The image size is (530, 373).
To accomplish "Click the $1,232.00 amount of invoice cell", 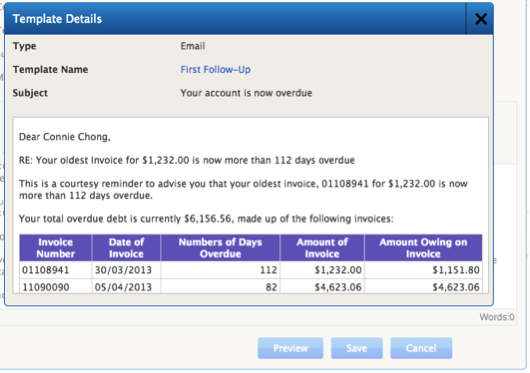I will (322, 270).
